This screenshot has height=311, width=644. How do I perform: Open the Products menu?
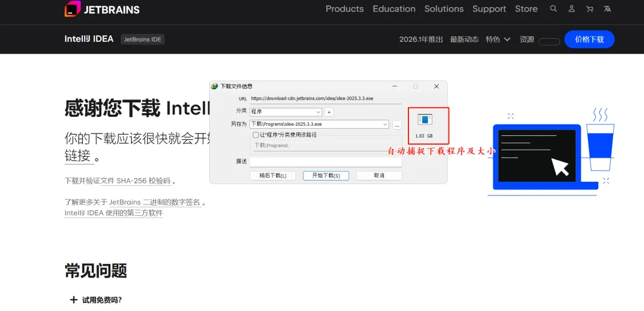point(345,8)
